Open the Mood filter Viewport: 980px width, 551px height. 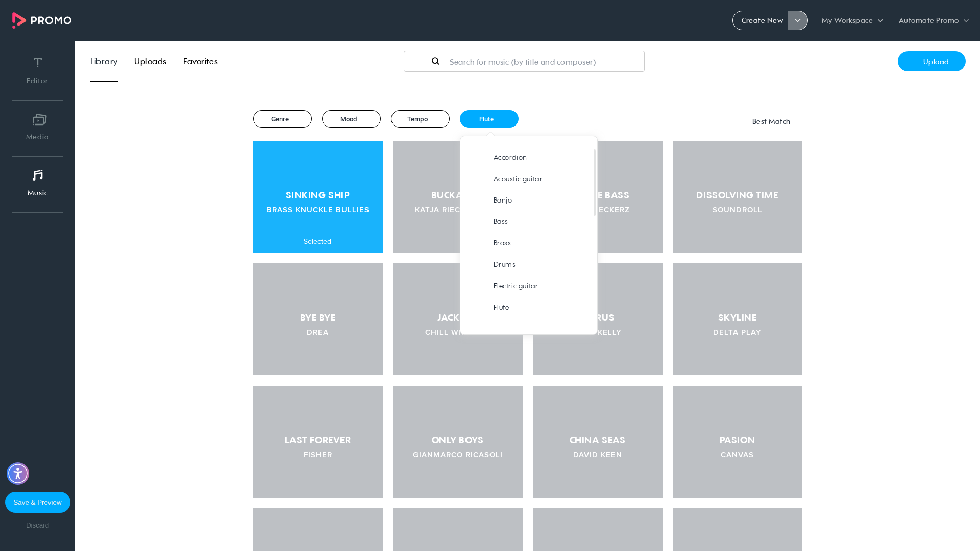pyautogui.click(x=351, y=119)
